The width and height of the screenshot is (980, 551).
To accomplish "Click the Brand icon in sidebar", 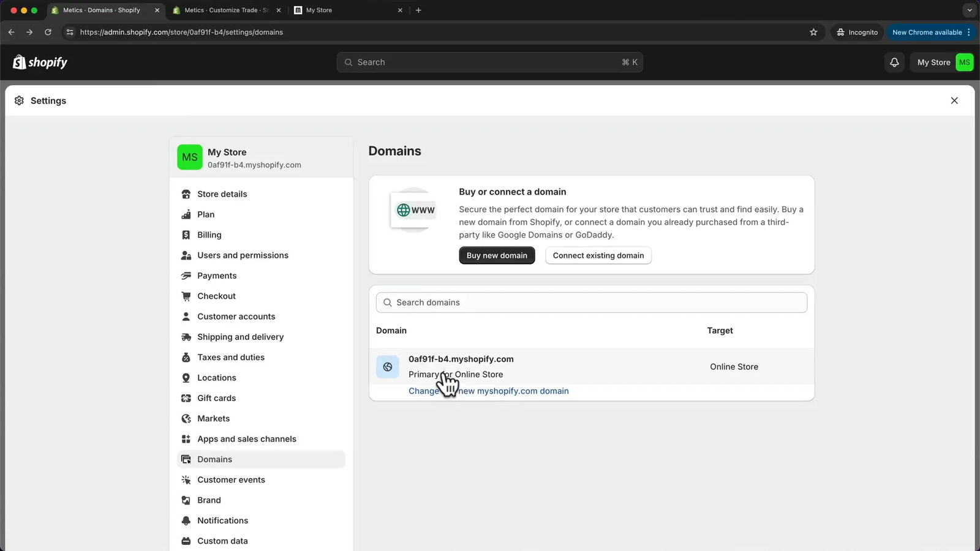I will pyautogui.click(x=186, y=500).
